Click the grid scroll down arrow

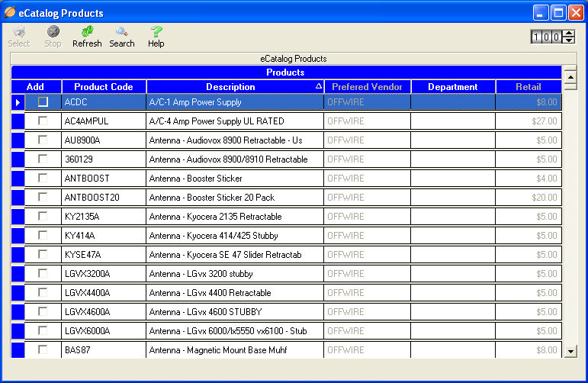[570, 352]
